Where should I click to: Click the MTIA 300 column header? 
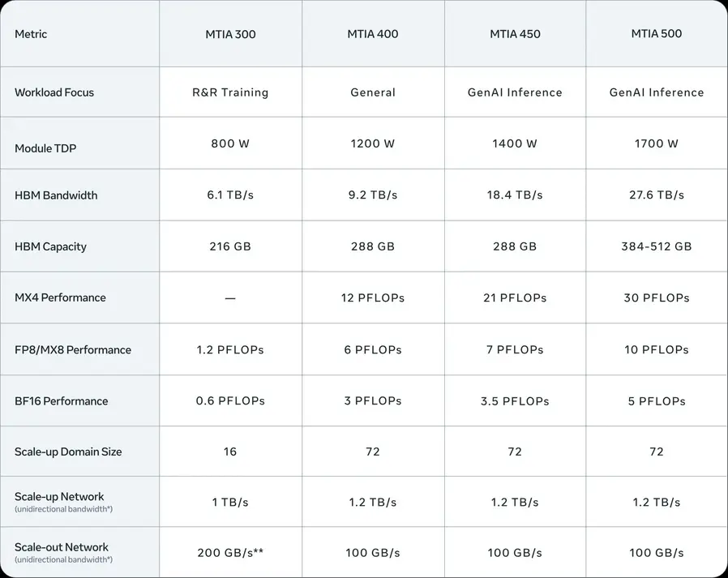point(230,34)
